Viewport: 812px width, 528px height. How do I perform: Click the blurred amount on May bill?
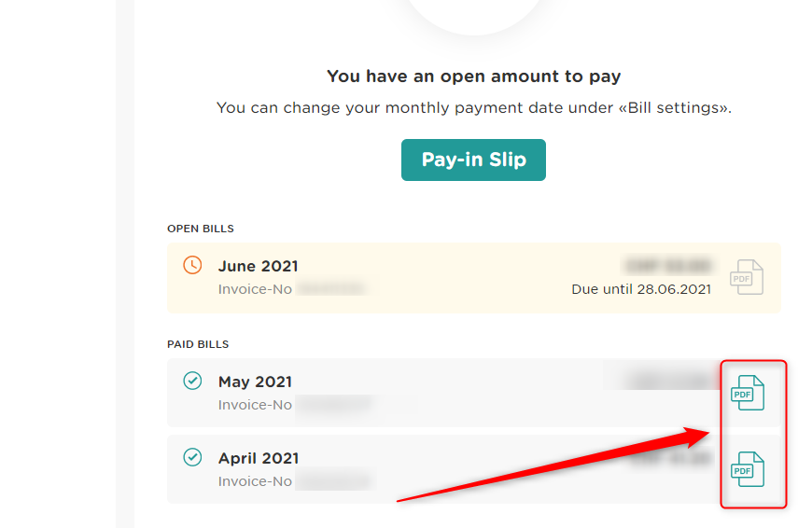pyautogui.click(x=670, y=381)
